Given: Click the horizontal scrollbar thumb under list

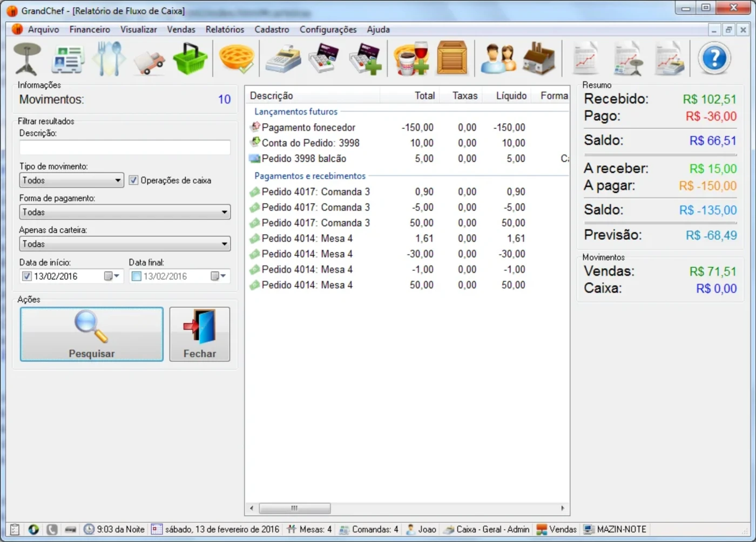Looking at the screenshot, I should click(x=294, y=508).
